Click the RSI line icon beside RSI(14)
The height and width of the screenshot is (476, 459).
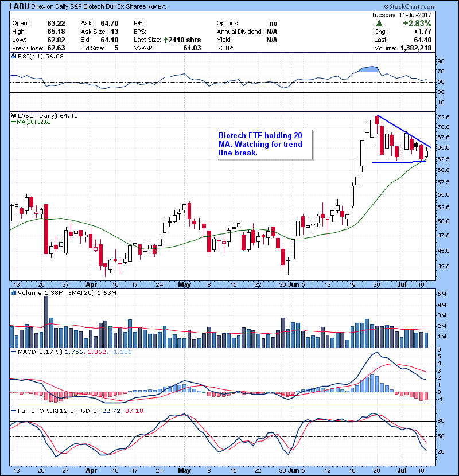point(13,56)
